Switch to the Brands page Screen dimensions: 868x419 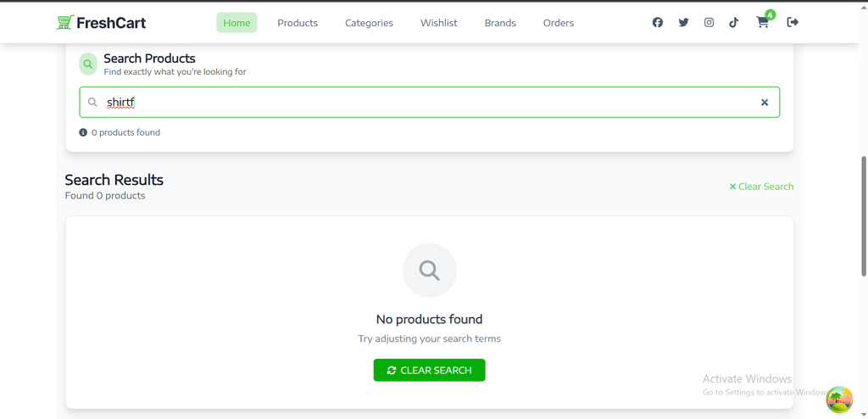[500, 23]
